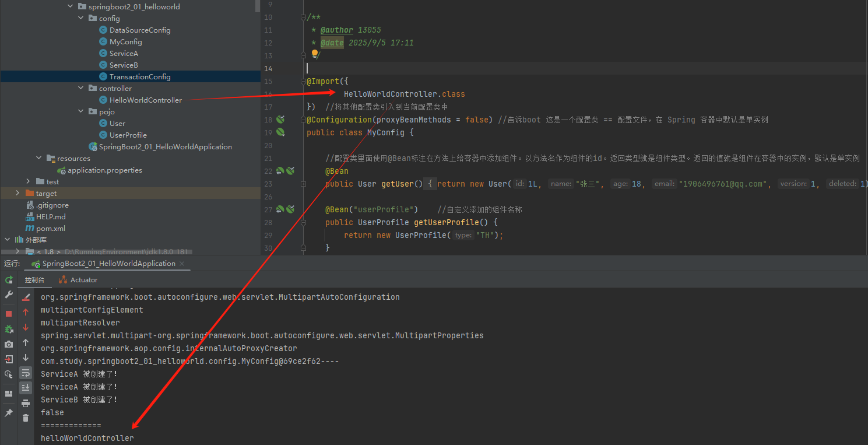
Task: Select User class under pojo
Action: click(x=117, y=123)
